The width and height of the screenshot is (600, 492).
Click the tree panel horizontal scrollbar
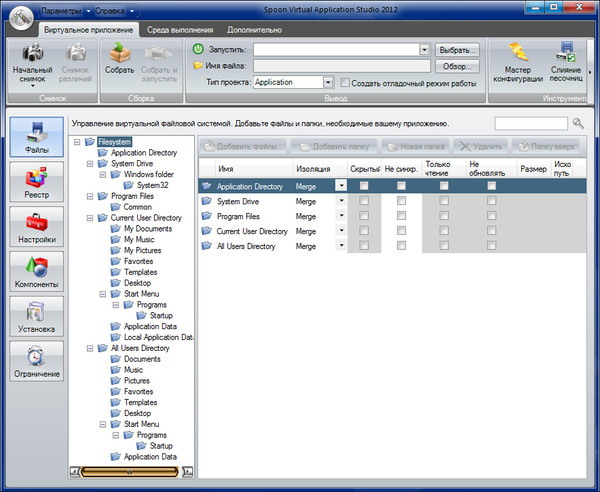click(130, 470)
